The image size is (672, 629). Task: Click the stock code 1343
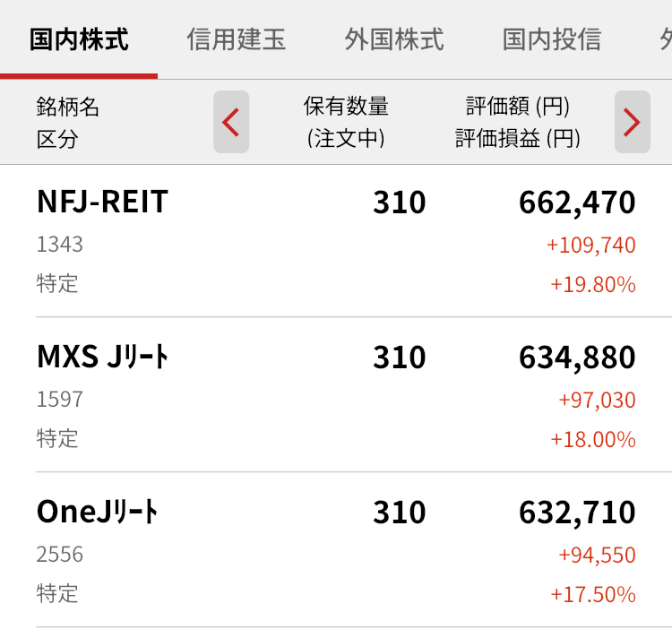point(60,245)
